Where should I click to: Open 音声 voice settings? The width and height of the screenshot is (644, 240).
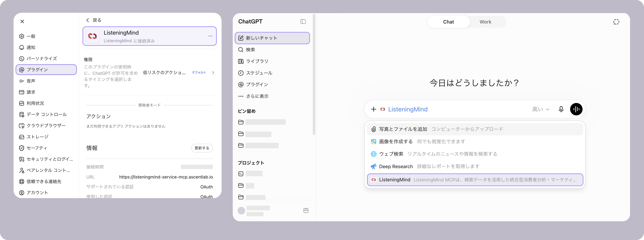(46, 81)
